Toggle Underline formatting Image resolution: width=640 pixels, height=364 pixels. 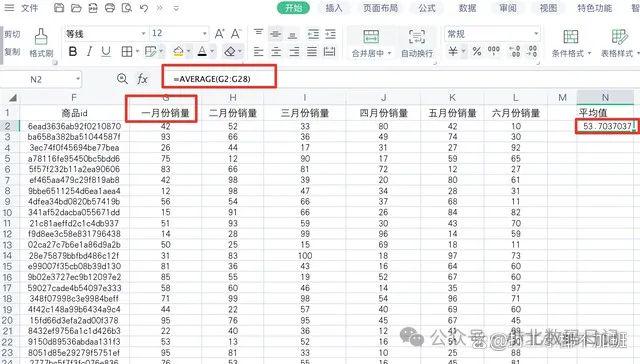[x=106, y=51]
